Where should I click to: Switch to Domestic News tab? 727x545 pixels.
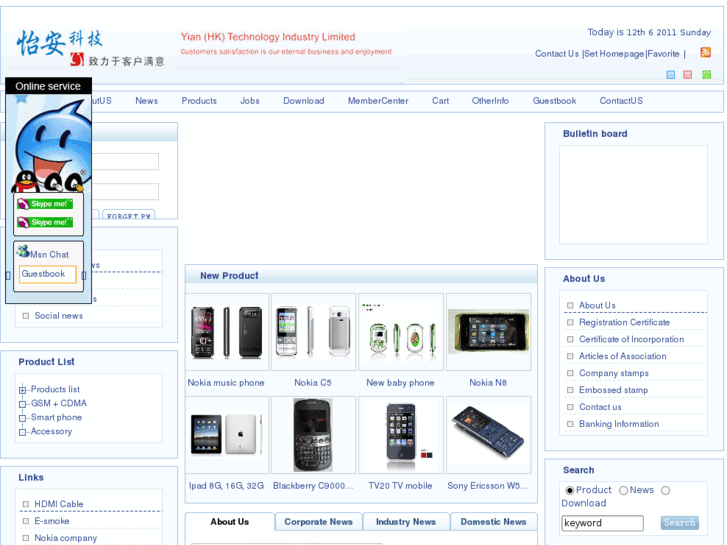(x=493, y=522)
